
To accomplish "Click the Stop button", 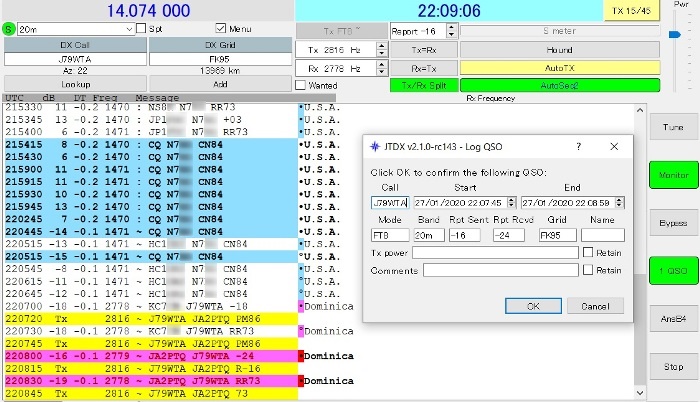I will pyautogui.click(x=674, y=367).
